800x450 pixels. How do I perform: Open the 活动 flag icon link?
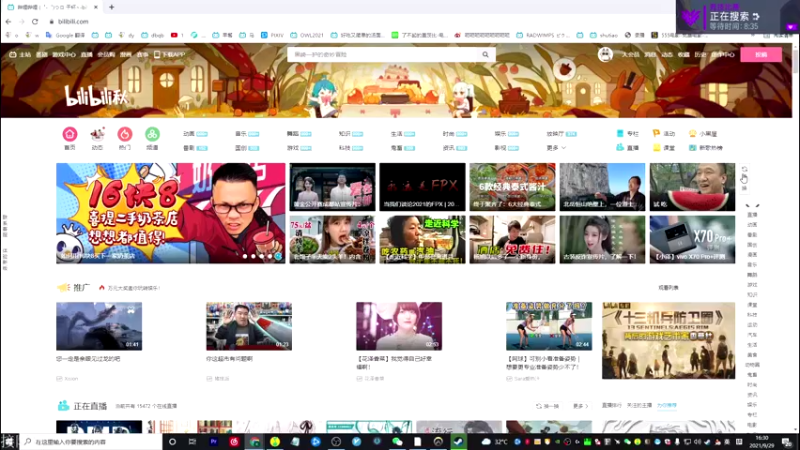pyautogui.click(x=664, y=134)
